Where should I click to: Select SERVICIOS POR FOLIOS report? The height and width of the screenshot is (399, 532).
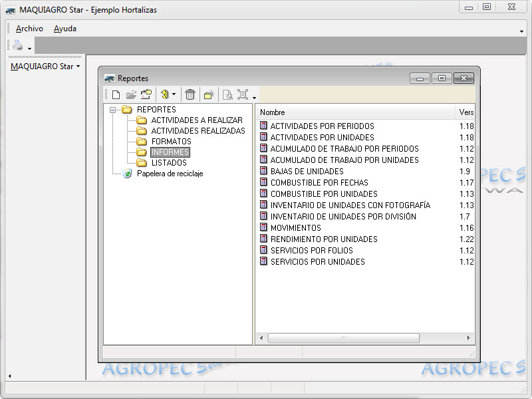(x=312, y=251)
